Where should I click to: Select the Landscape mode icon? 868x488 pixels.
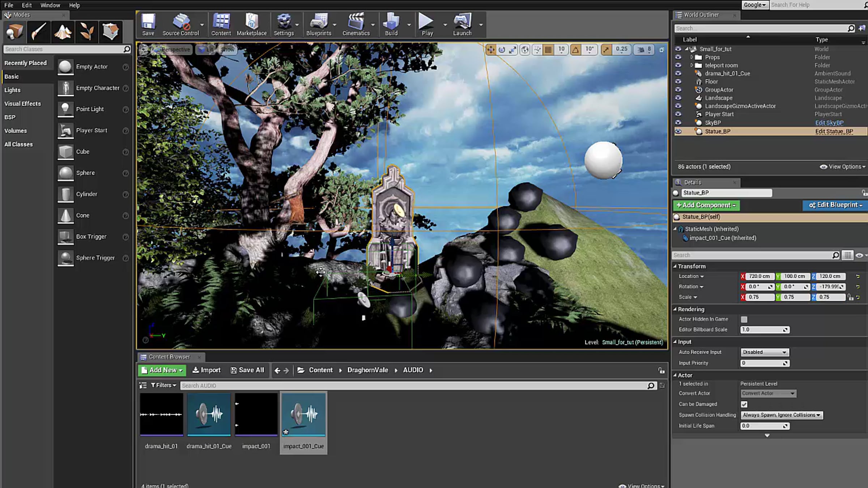coord(63,32)
